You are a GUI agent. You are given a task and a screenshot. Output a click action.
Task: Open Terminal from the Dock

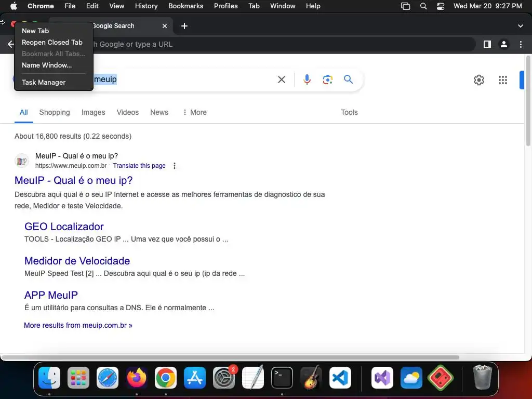coord(282,378)
